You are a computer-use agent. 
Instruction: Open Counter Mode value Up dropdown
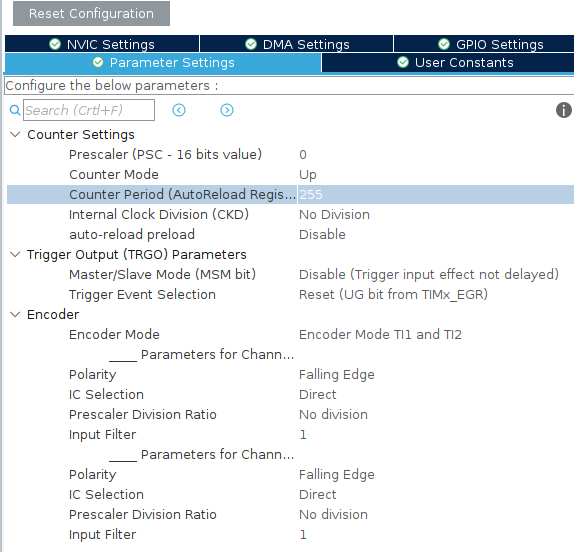click(x=436, y=175)
